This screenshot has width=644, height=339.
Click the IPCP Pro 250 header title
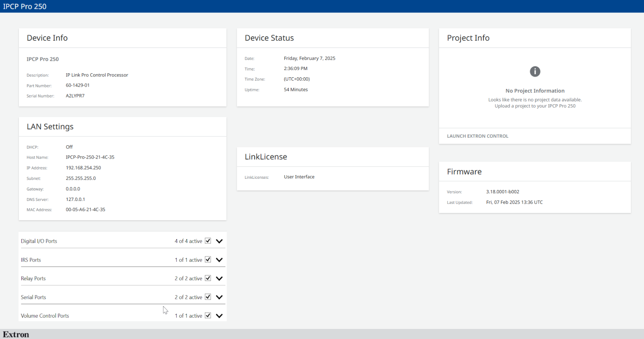click(x=25, y=6)
